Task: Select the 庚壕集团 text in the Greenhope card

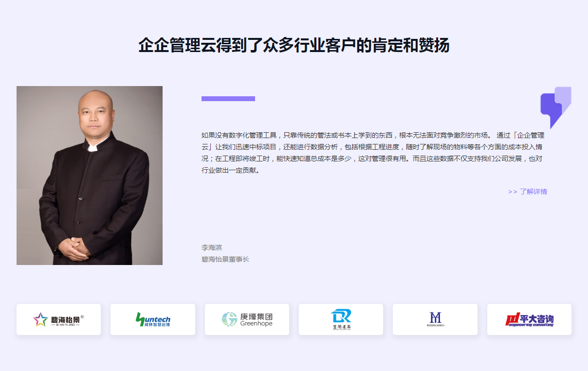Action: (x=257, y=316)
